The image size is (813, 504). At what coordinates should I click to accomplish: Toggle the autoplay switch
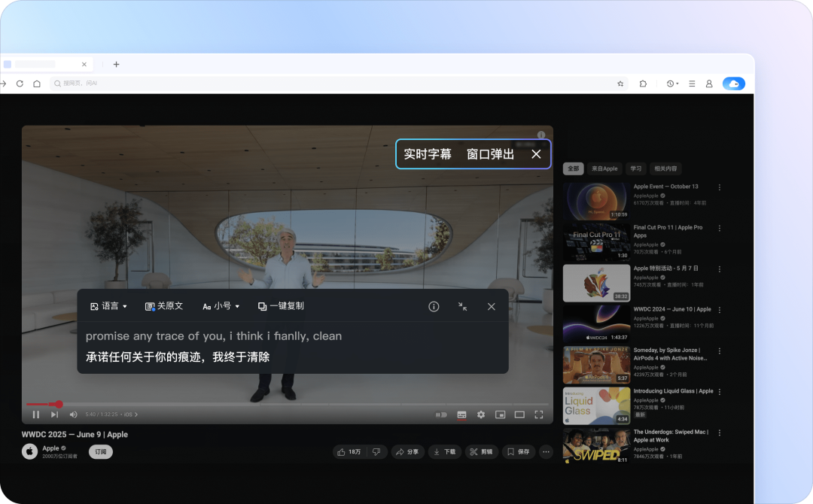click(440, 414)
